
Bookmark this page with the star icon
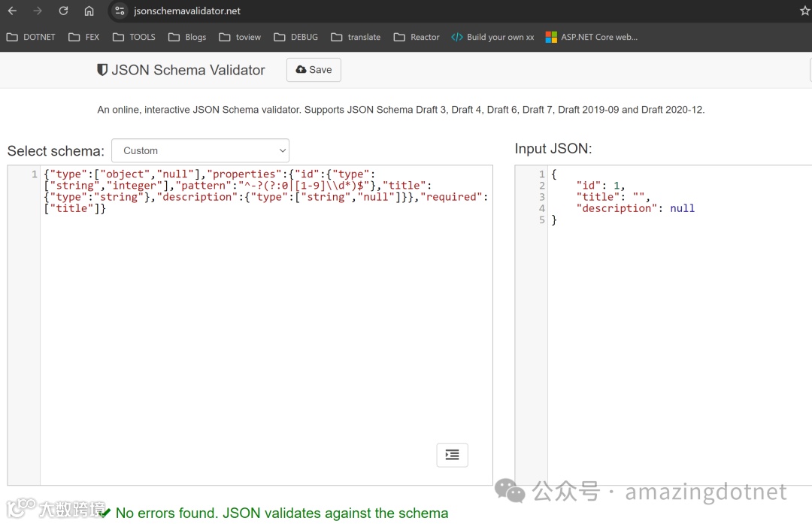point(804,11)
